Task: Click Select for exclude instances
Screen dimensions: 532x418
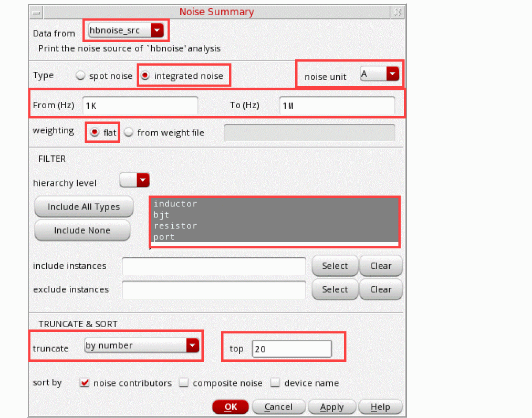Action: 335,289
